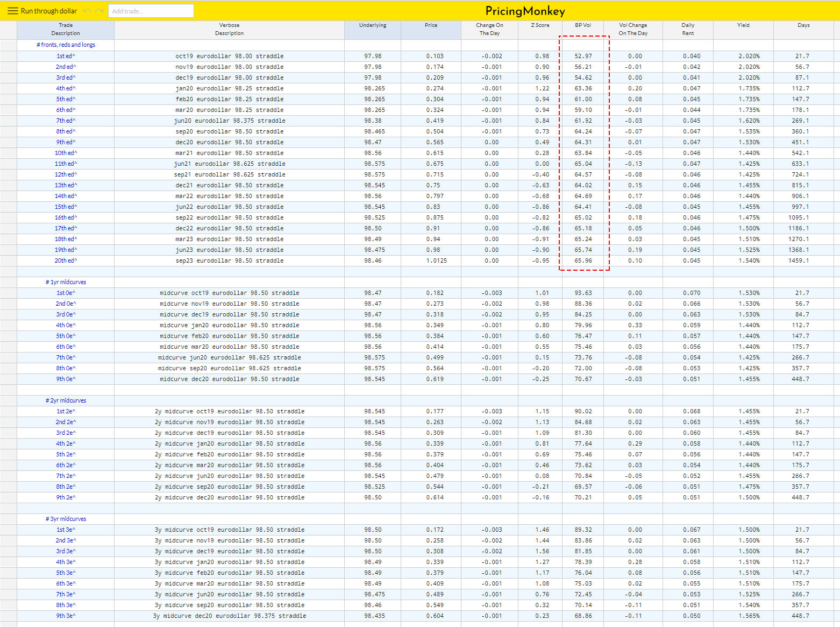Click 'oct19 eurodollar 98.00 straddle' description
This screenshot has width=840, height=627.
229,56
